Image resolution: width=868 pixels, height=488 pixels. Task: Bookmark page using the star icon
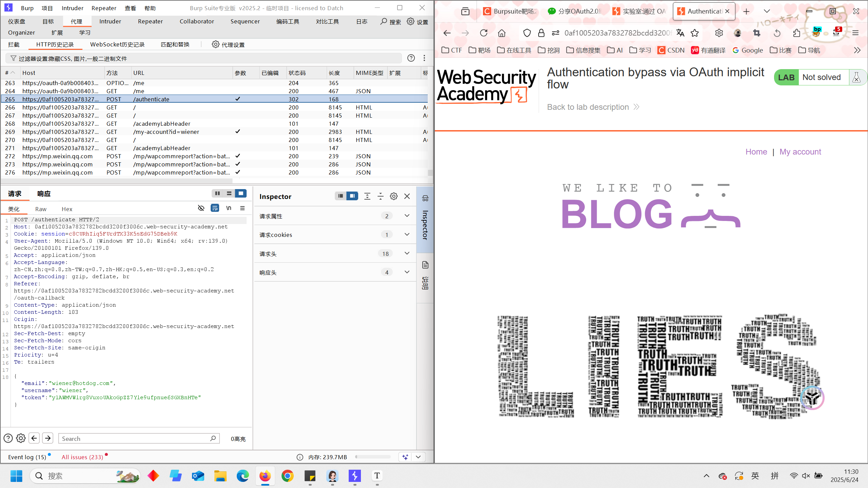(695, 33)
